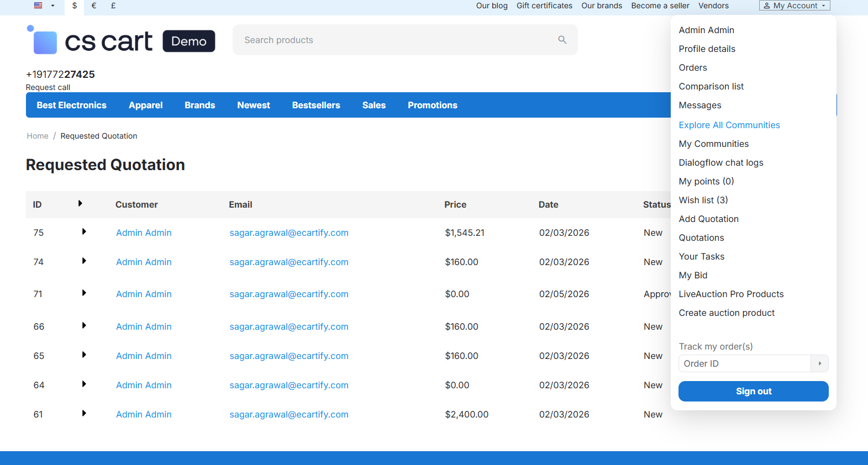Screen dimensions: 868x465
Task: Select the Dollar currency symbol
Action: [x=75, y=6]
